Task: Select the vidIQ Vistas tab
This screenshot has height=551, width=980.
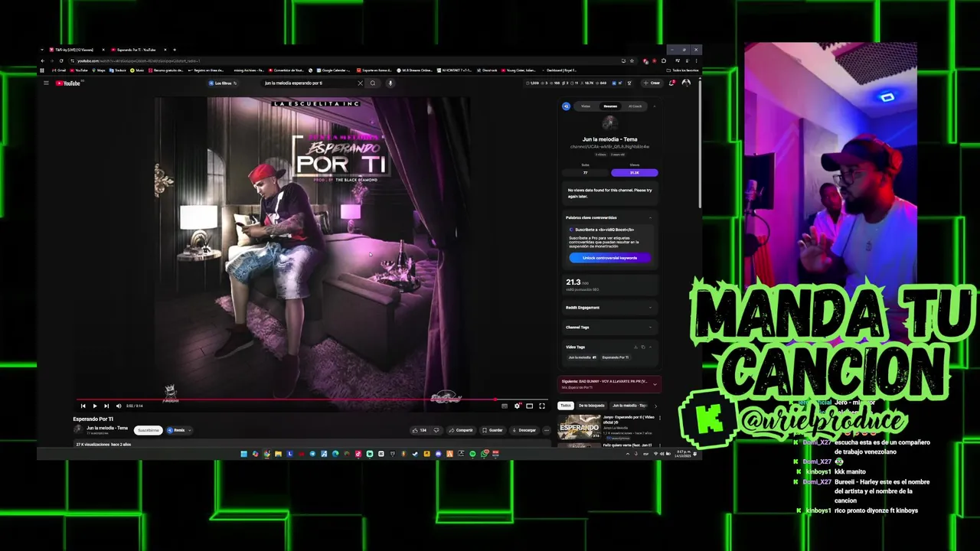Action: [586, 106]
